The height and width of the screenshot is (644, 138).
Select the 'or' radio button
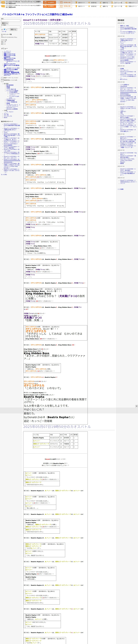(x=8, y=29)
